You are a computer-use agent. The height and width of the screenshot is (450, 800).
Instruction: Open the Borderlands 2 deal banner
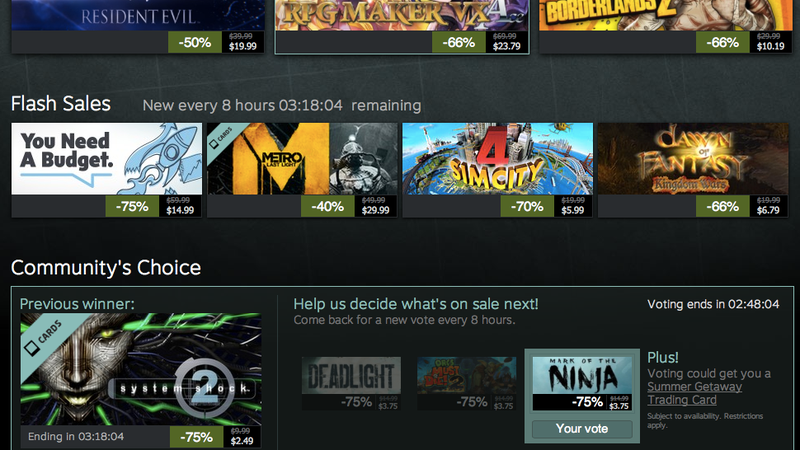pos(666,15)
